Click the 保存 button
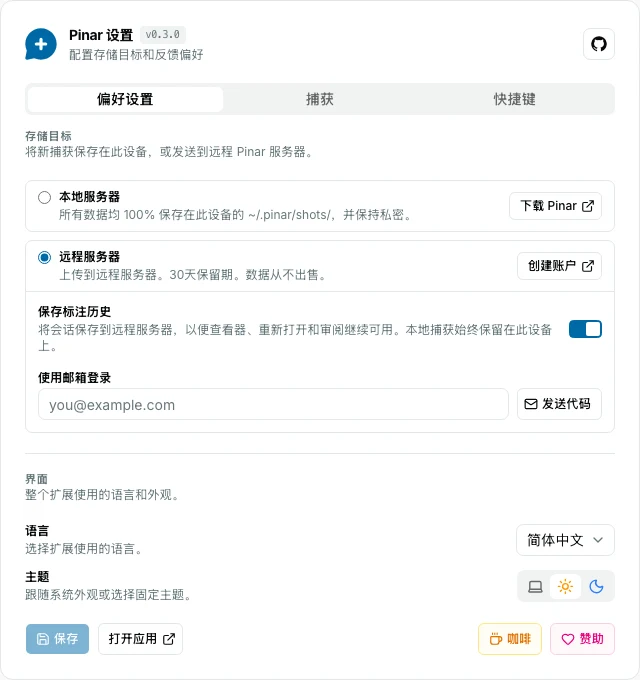 pyautogui.click(x=57, y=638)
